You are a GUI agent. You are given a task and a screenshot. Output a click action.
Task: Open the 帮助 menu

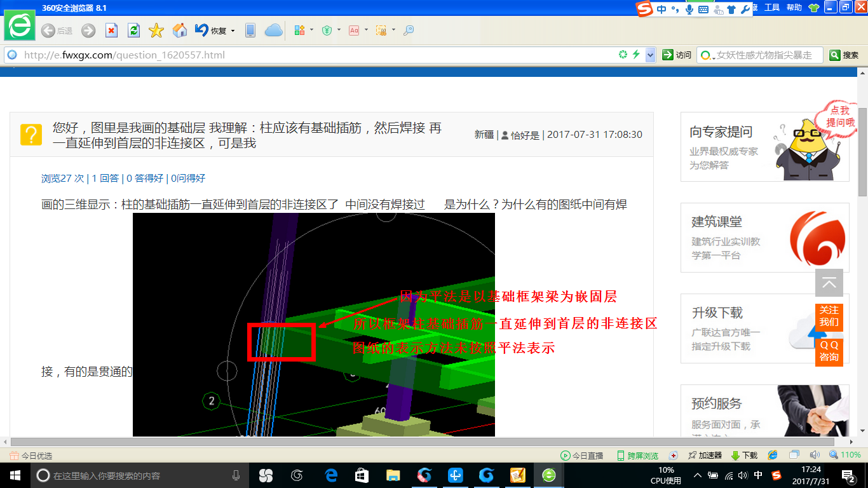coord(794,8)
